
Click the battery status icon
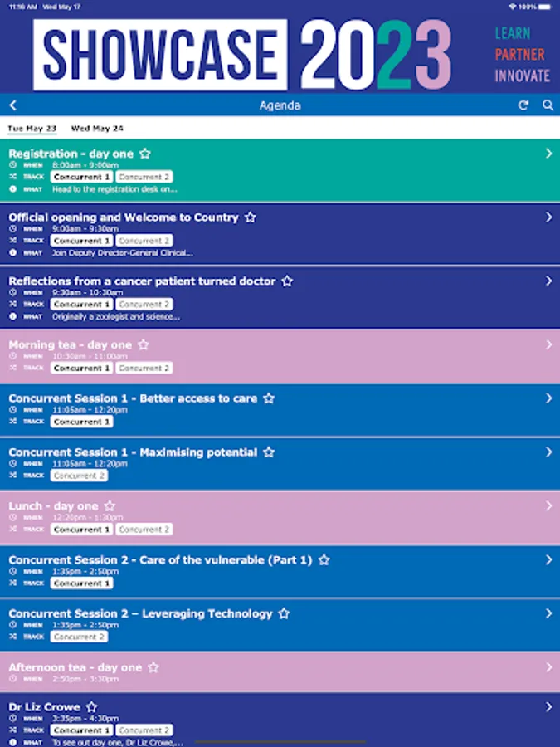[x=545, y=7]
